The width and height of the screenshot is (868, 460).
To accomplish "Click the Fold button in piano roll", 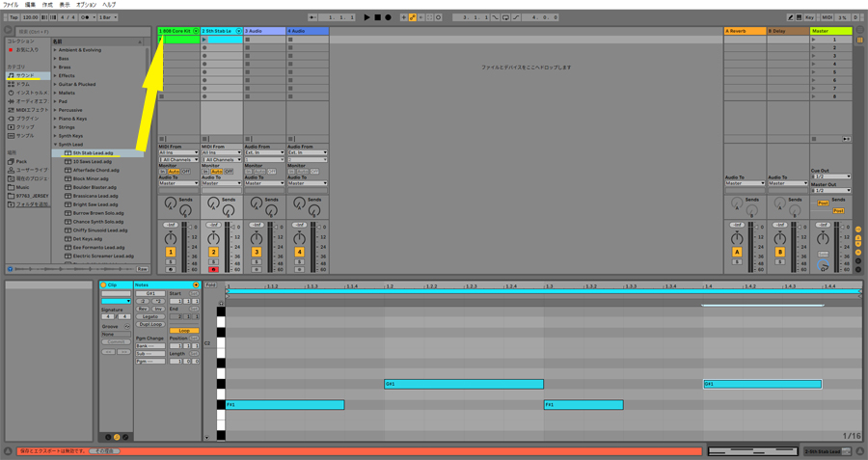I will coord(210,285).
